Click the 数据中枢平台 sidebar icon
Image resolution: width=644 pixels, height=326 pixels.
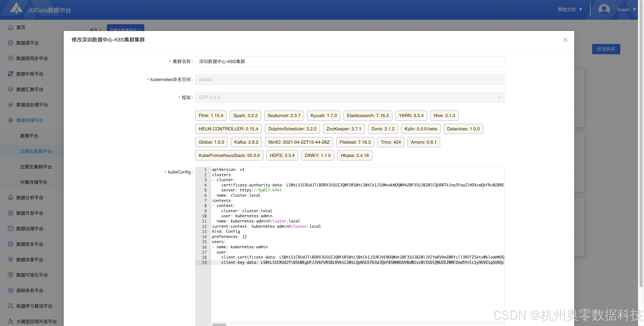[10, 74]
